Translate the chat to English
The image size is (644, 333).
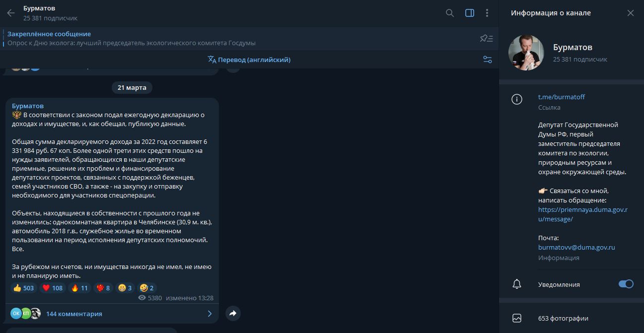point(249,60)
